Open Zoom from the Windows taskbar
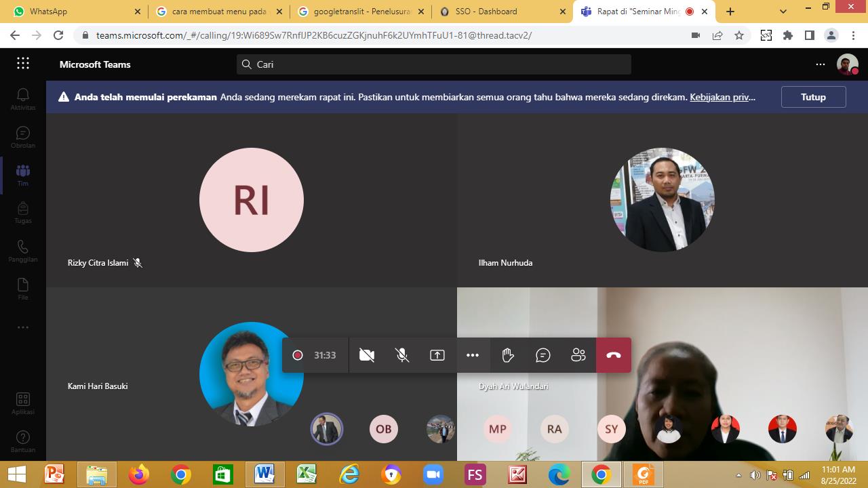 pyautogui.click(x=433, y=474)
